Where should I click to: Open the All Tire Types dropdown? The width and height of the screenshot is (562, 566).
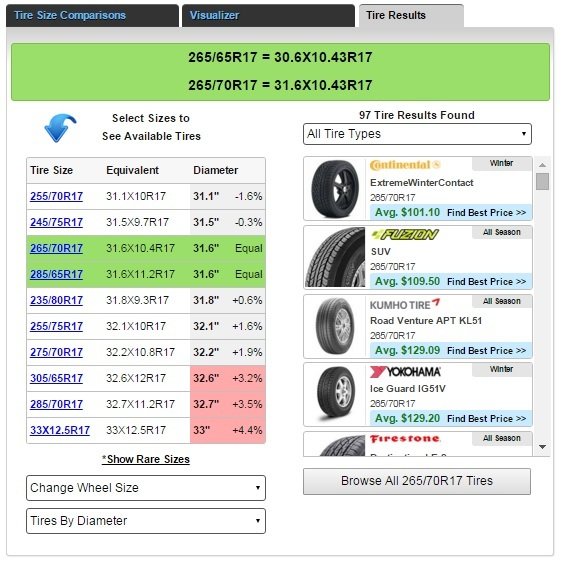tap(417, 134)
